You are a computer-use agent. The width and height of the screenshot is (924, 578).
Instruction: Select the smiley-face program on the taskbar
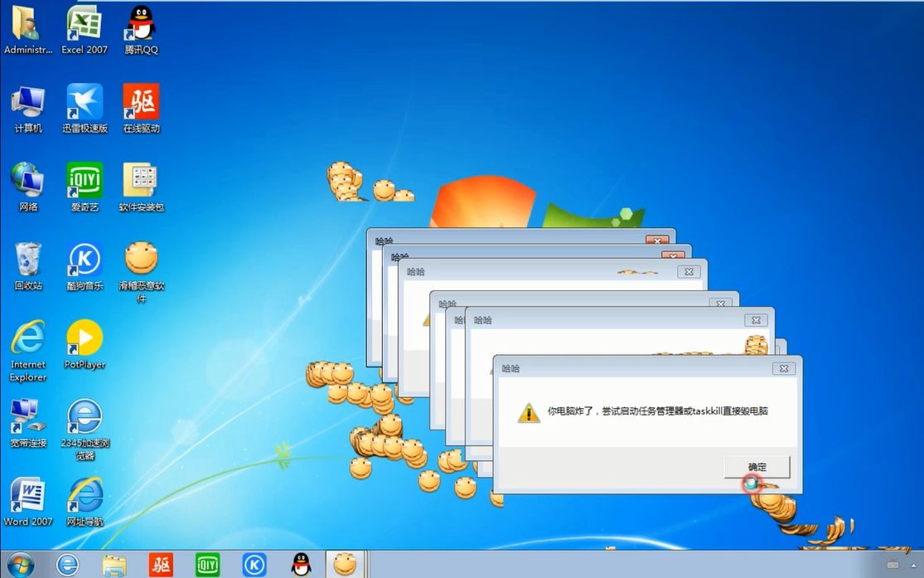click(345, 564)
